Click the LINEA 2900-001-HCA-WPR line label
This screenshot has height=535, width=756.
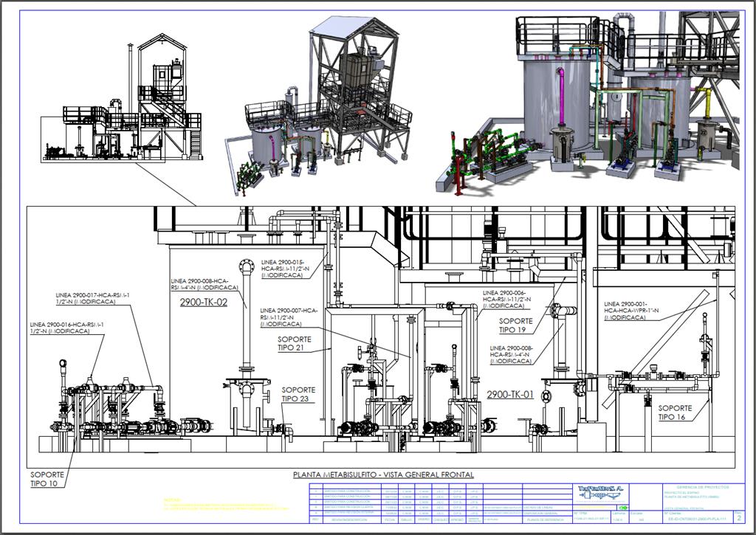pyautogui.click(x=631, y=311)
